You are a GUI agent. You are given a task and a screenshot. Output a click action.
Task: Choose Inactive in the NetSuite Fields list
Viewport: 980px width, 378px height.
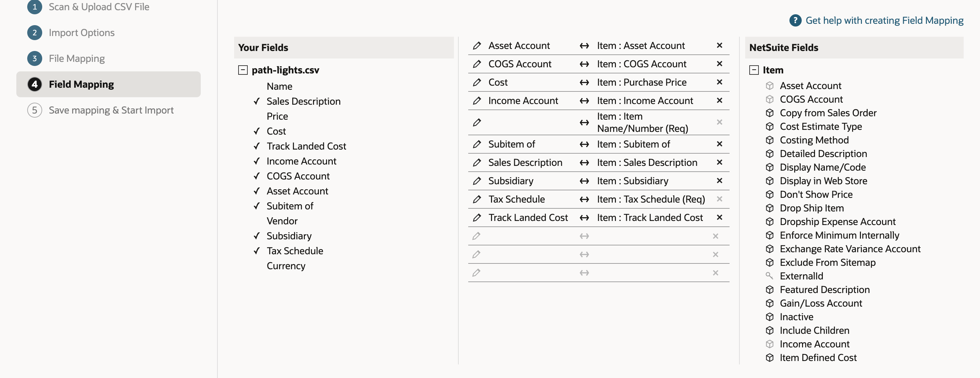click(x=796, y=317)
